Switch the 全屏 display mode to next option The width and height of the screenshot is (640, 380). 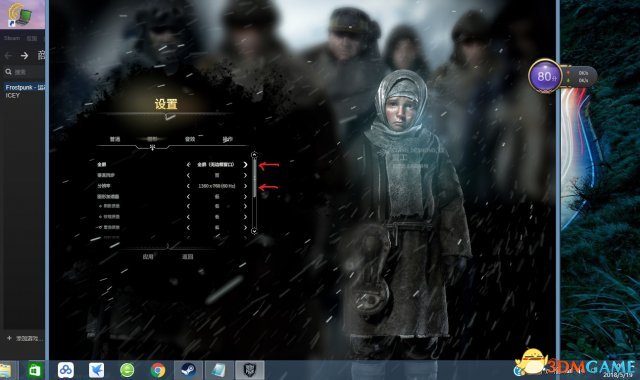coord(245,164)
